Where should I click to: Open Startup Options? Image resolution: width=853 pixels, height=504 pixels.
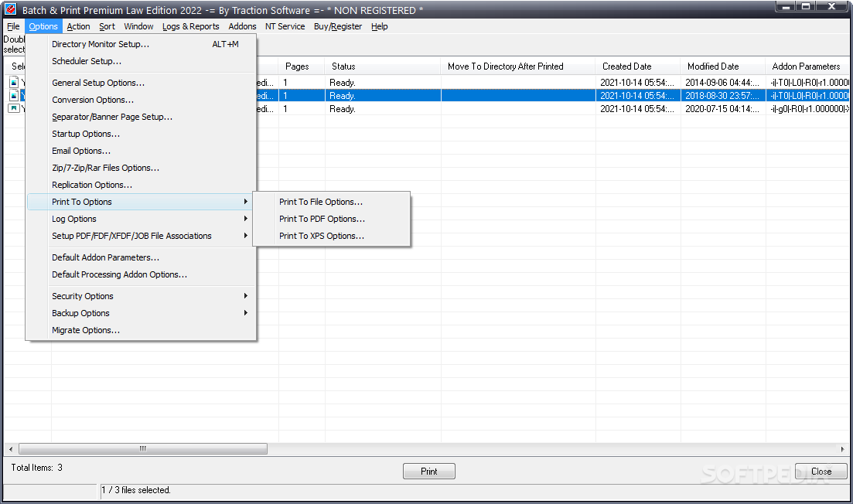(141, 134)
